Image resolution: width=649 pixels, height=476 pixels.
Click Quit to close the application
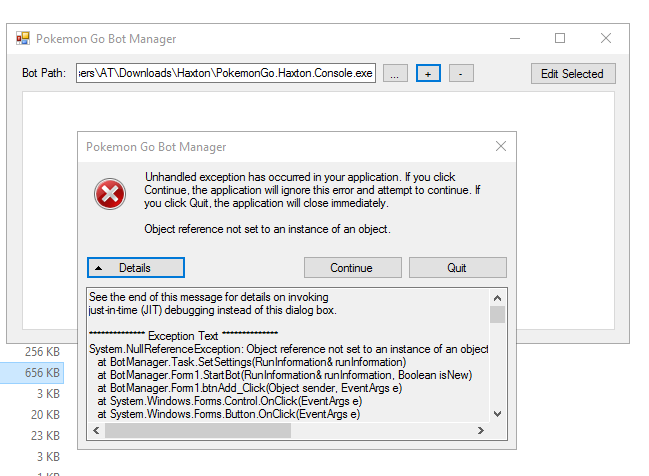point(458,268)
